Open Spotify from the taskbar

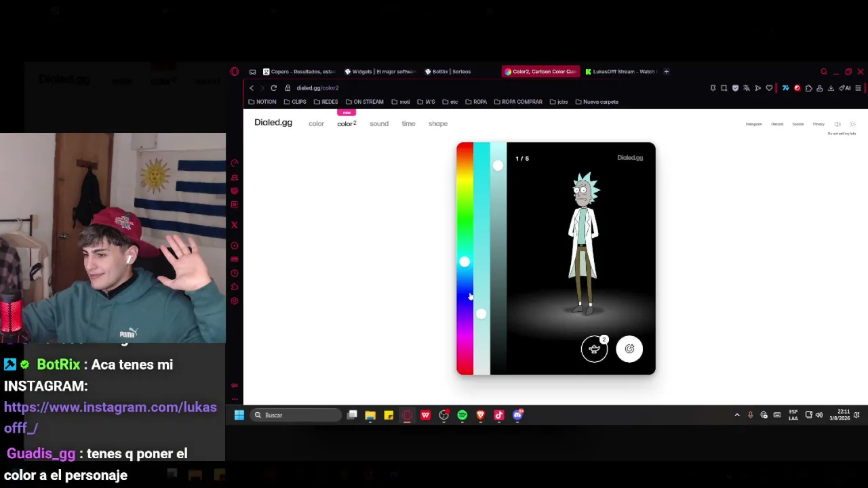coord(462,415)
